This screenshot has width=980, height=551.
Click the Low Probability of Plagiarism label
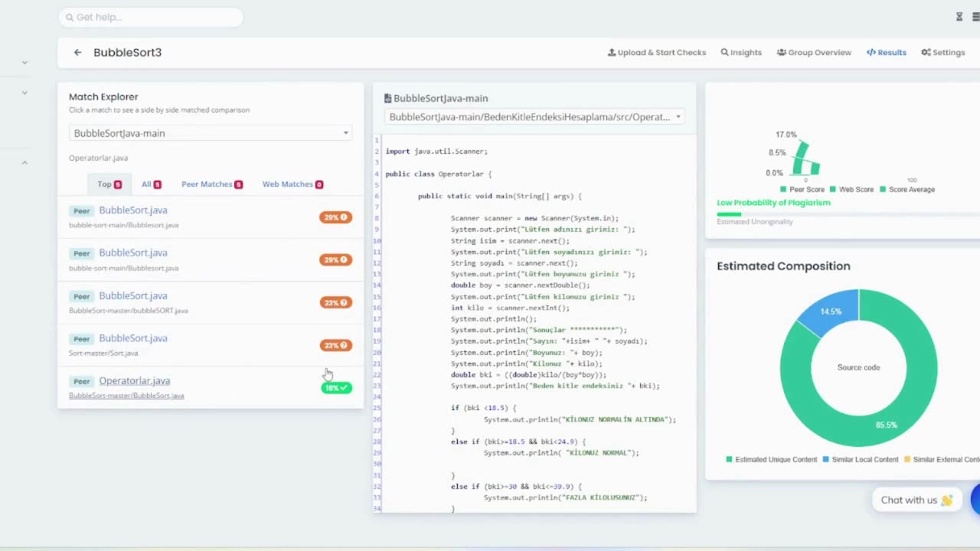pyautogui.click(x=773, y=203)
